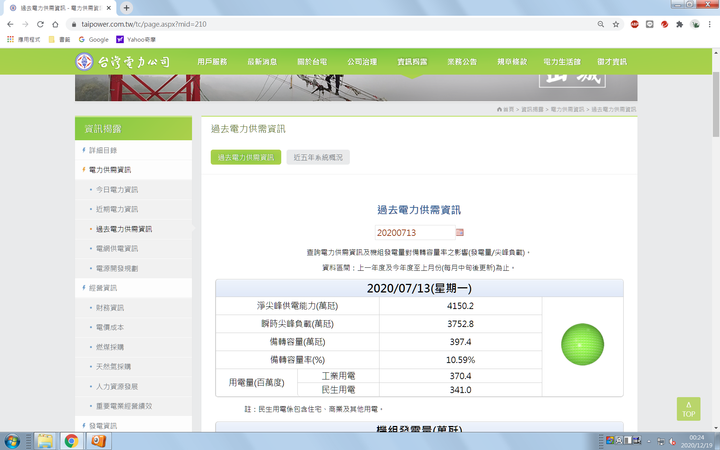Open 財務資訊 in the sidebar
Screen dimensions: 720x450
coord(133,308)
